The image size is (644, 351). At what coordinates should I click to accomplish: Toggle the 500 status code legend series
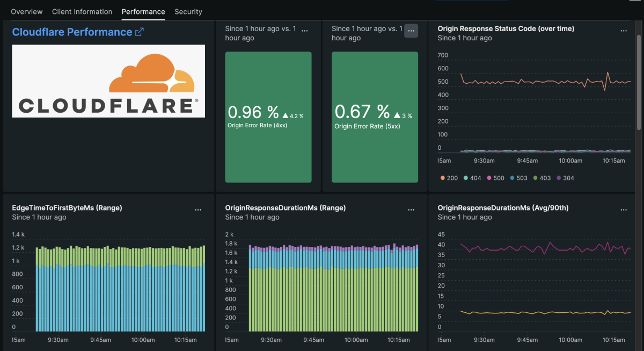[x=495, y=178]
